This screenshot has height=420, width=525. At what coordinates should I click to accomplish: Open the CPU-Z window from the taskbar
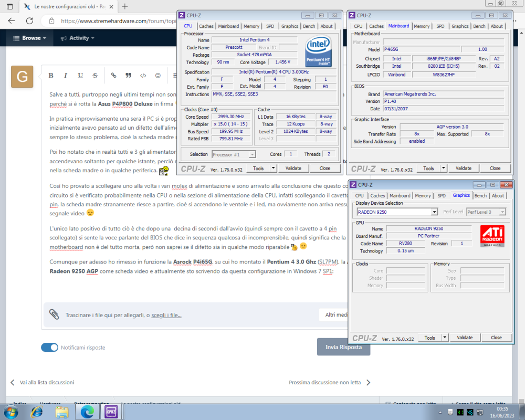point(111,412)
